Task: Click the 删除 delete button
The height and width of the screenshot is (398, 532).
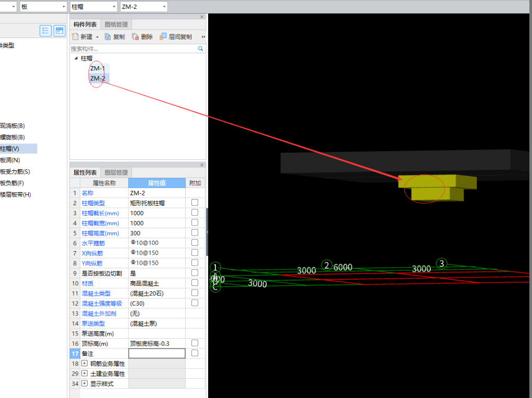Action: (142, 36)
